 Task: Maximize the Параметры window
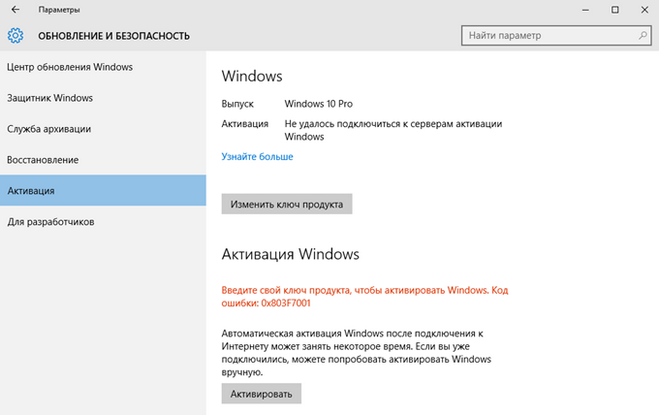click(615, 10)
